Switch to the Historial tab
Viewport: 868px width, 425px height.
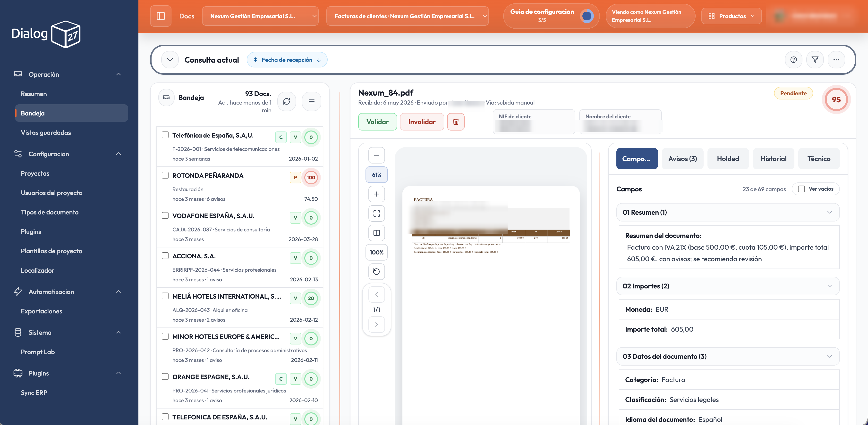[x=773, y=159]
